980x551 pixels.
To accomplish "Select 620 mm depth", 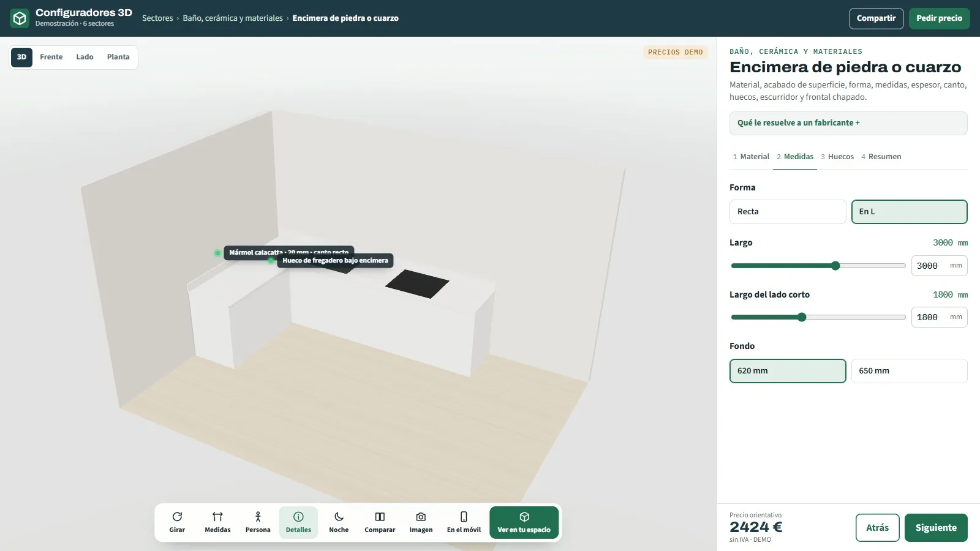I will click(x=788, y=371).
